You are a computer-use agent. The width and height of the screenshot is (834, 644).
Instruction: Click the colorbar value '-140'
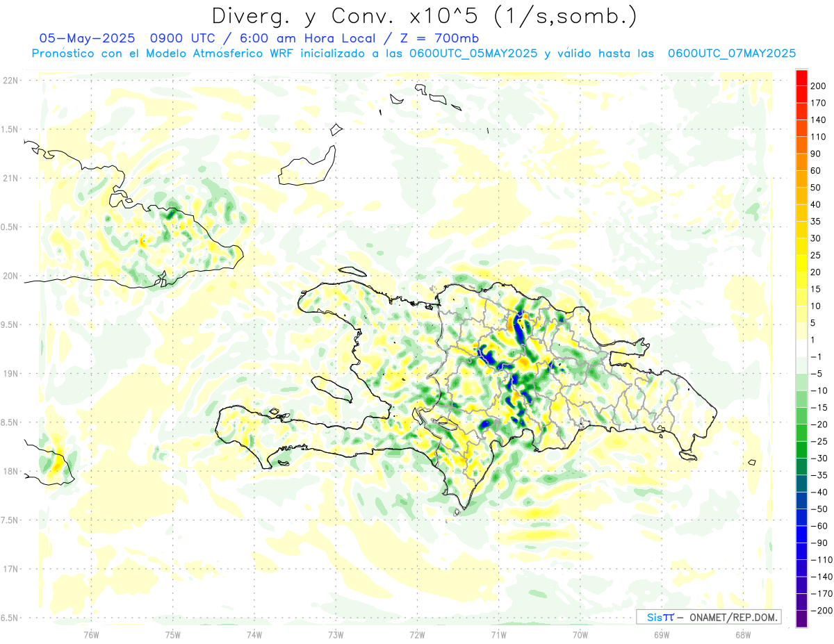tap(822, 576)
